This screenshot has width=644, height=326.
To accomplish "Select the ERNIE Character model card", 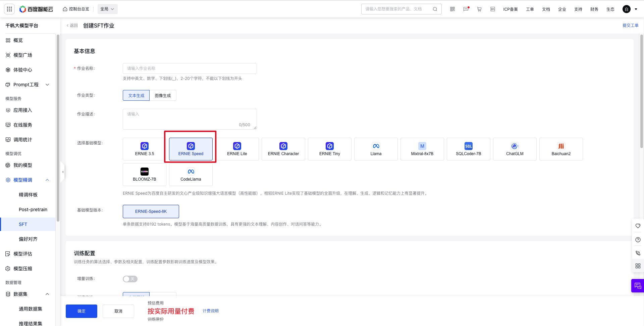I will coord(283,149).
